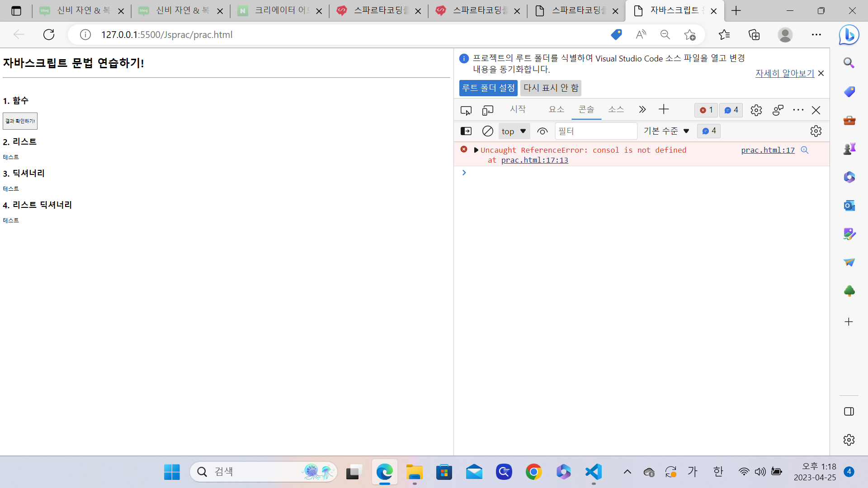Open the favorites list icon
The image size is (868, 488).
[724, 35]
